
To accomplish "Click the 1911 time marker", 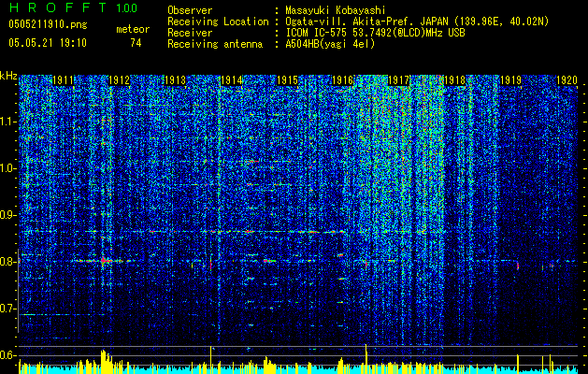I will click(x=63, y=80).
